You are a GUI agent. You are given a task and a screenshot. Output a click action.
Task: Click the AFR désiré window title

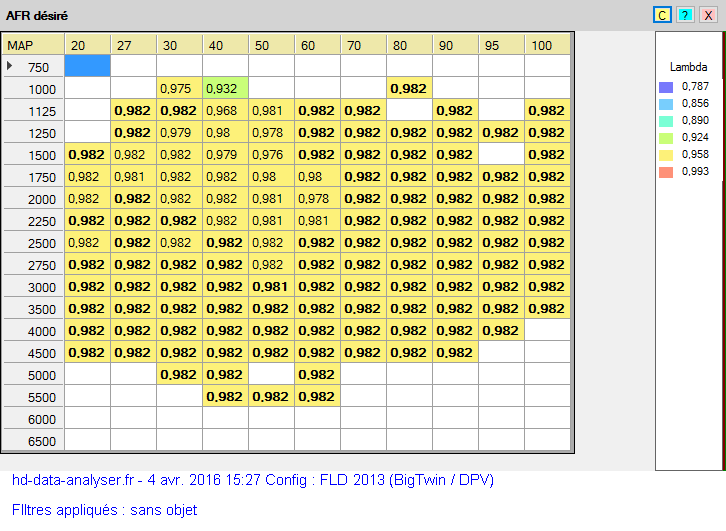click(x=37, y=16)
